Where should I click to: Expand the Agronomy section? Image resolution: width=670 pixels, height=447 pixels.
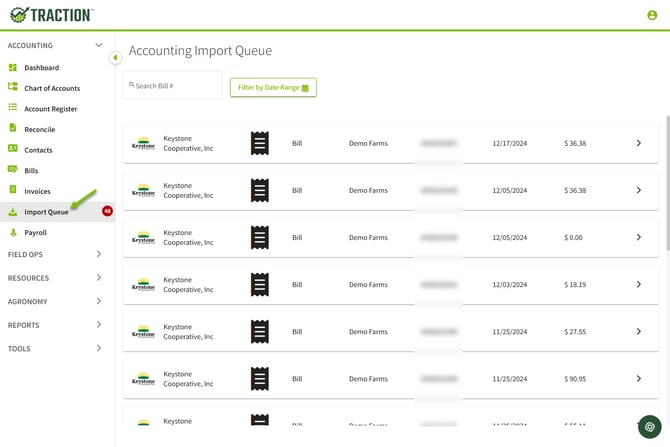tap(98, 301)
